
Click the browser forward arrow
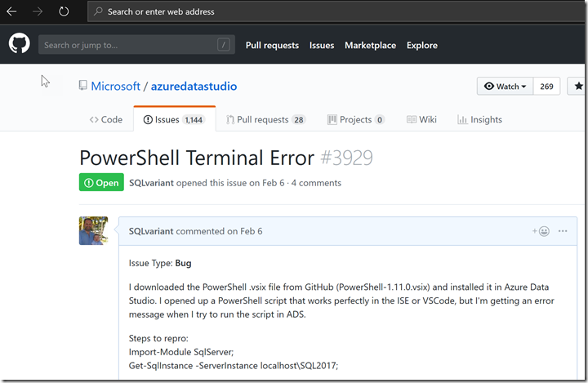39,12
